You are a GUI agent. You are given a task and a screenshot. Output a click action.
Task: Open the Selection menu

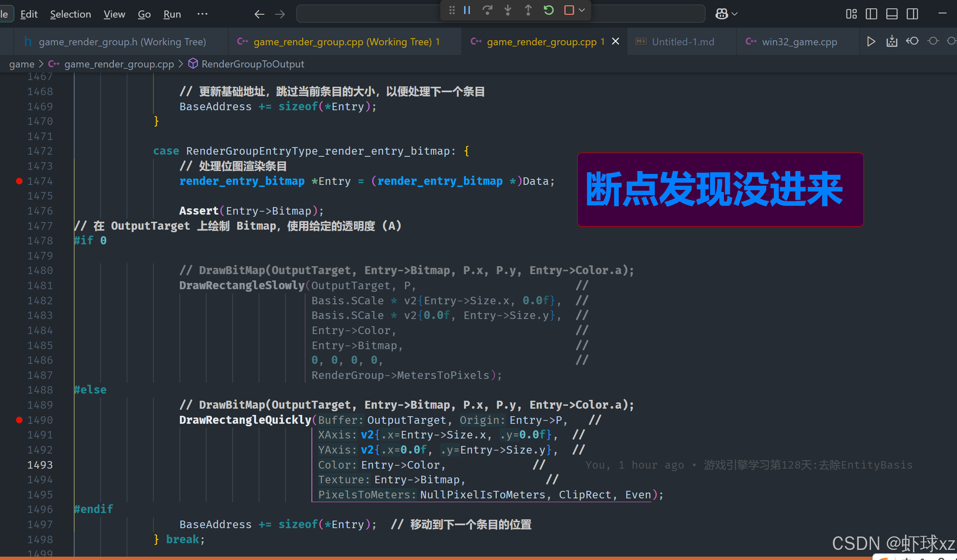click(70, 14)
